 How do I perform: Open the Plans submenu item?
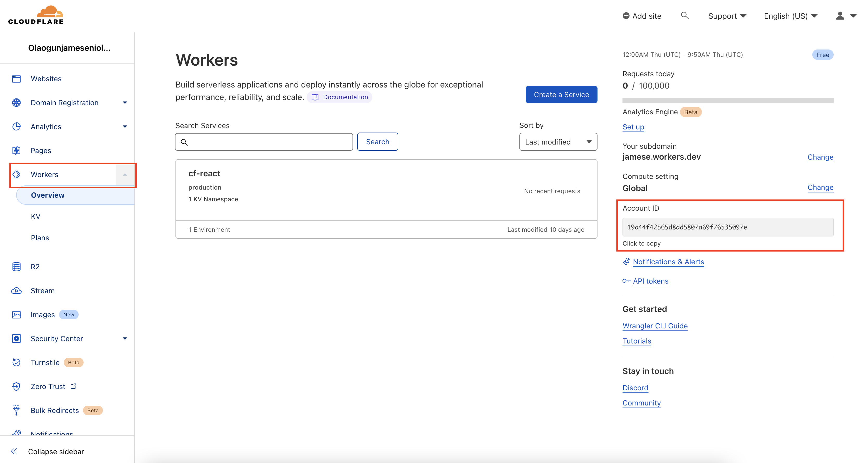40,237
